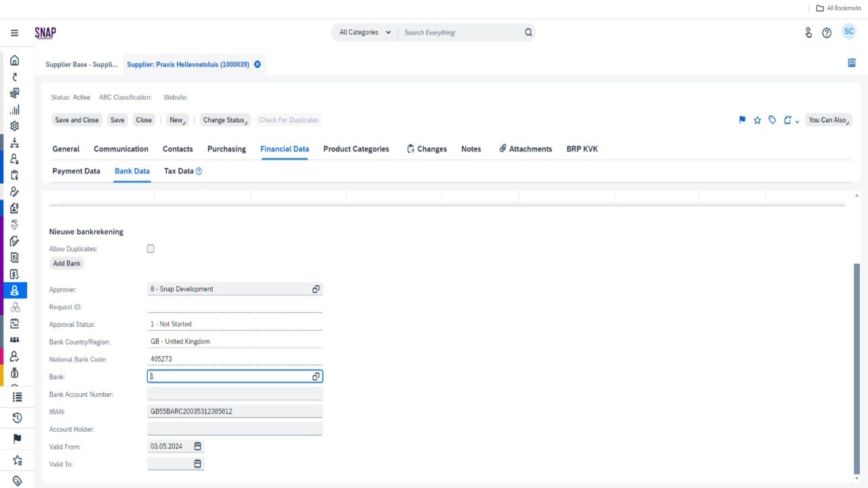Click the search magnifier icon
868x488 pixels.
click(528, 33)
